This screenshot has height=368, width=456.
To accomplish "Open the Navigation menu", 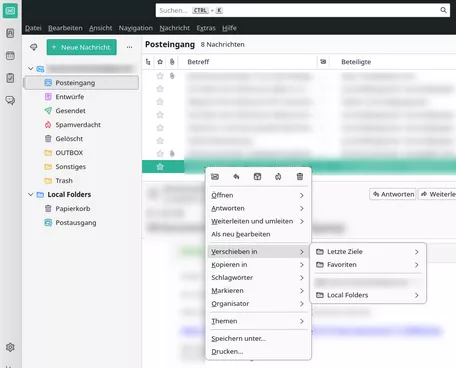I will pyautogui.click(x=136, y=28).
